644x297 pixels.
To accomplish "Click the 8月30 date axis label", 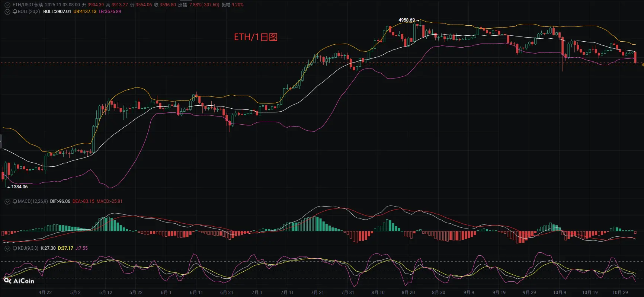I will pyautogui.click(x=438, y=293).
